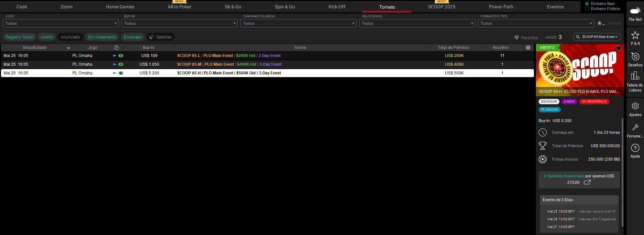Image resolution: width=644 pixels, height=235 pixels.
Task: Switch to Spin & Go tab
Action: (285, 7)
